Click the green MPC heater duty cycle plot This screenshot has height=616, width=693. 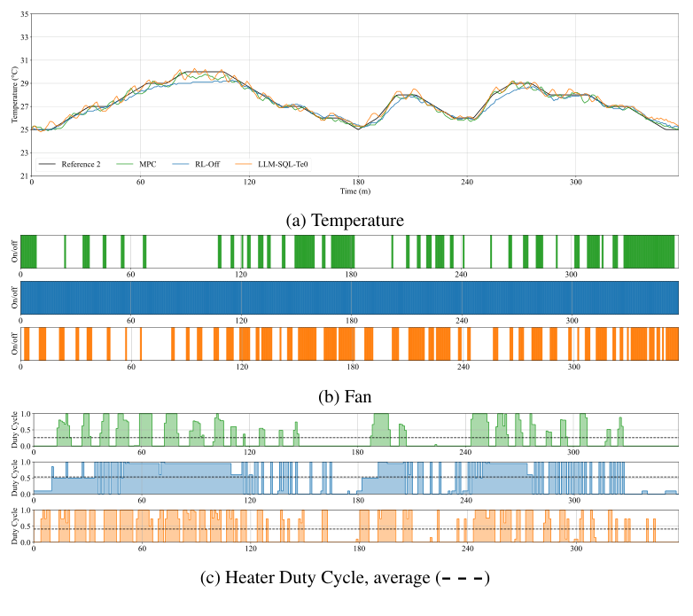point(354,430)
